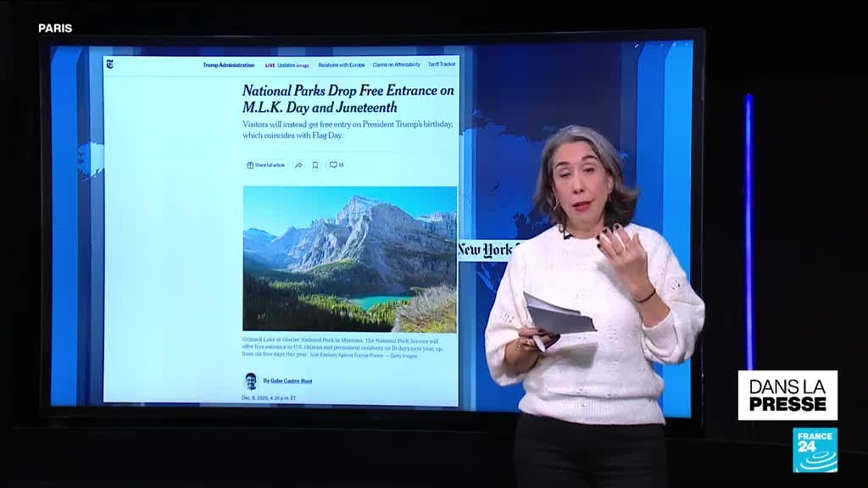
Task: Open Claims on Affordability nav link
Action: point(396,64)
